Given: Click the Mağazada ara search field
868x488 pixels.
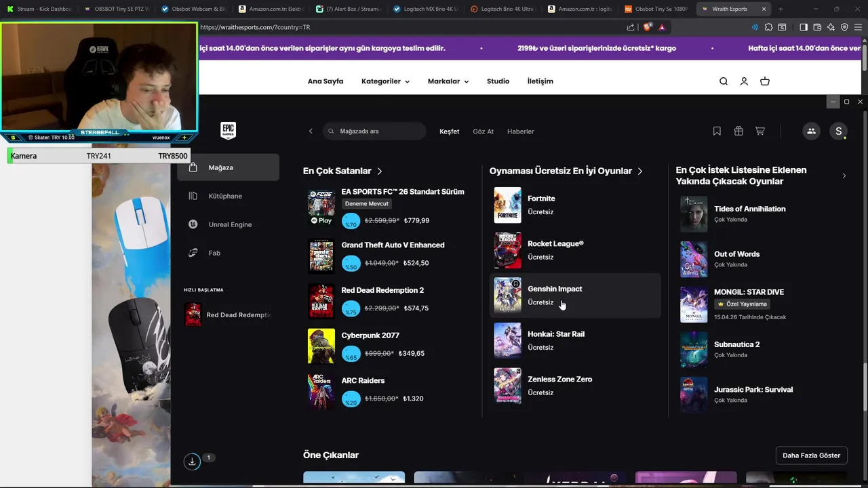Looking at the screenshot, I should coord(374,131).
